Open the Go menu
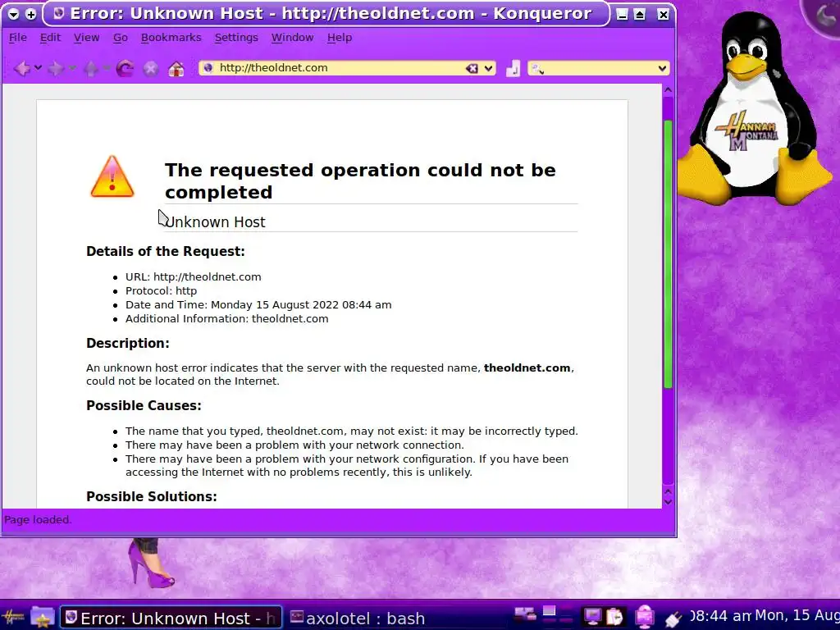 (x=120, y=38)
